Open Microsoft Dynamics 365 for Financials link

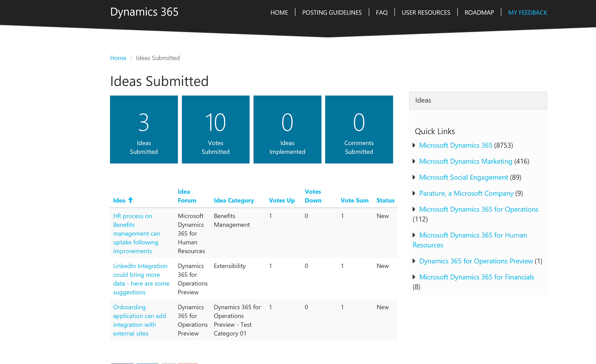pyautogui.click(x=477, y=277)
